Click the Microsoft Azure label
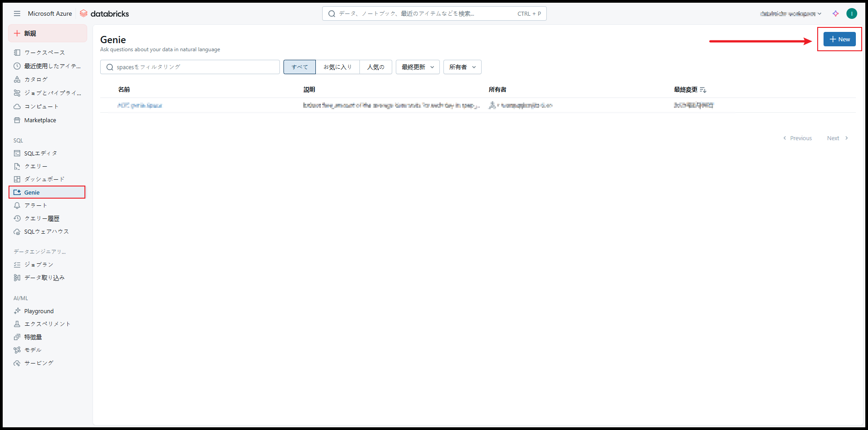The width and height of the screenshot is (868, 430). pyautogui.click(x=50, y=13)
